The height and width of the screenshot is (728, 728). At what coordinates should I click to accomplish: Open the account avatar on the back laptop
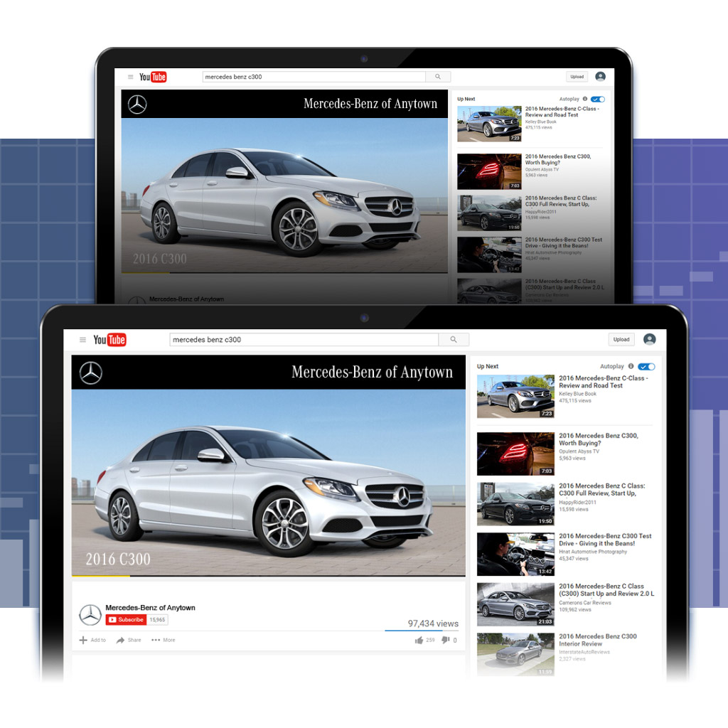coord(600,77)
